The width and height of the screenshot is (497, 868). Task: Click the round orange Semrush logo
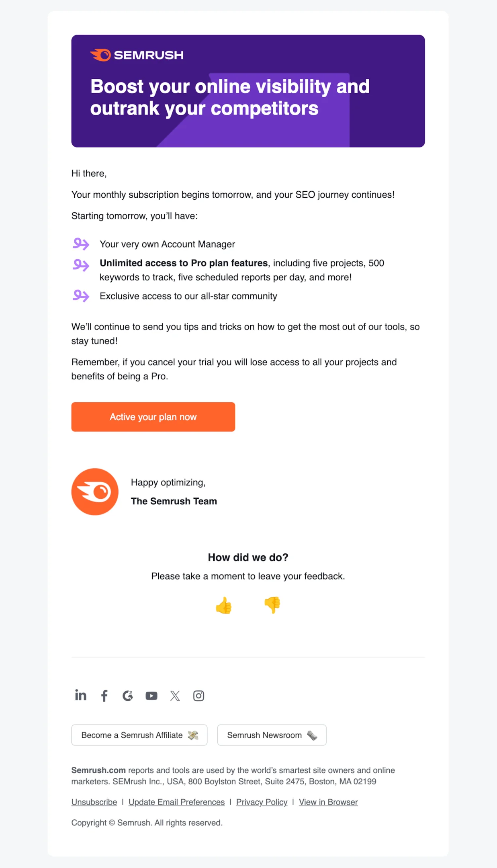[95, 491]
